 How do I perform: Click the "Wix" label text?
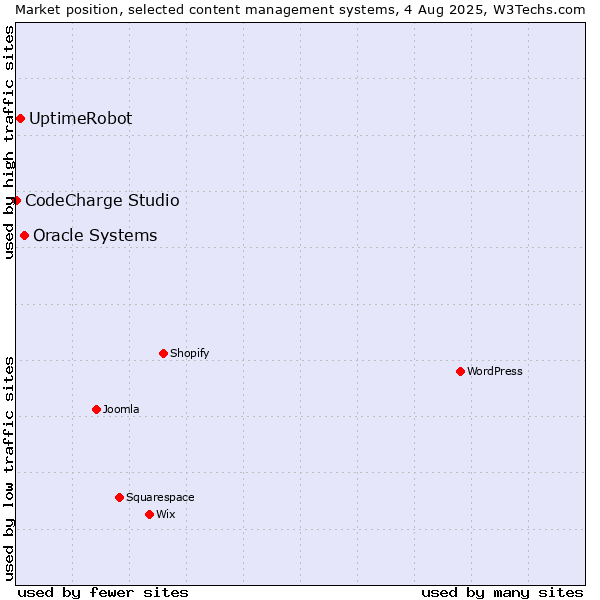[166, 514]
